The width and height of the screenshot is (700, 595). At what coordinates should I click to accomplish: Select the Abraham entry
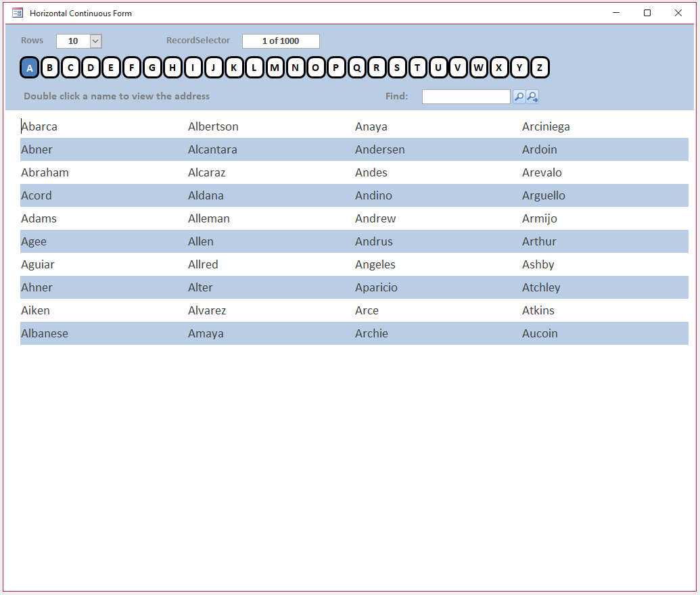point(45,172)
